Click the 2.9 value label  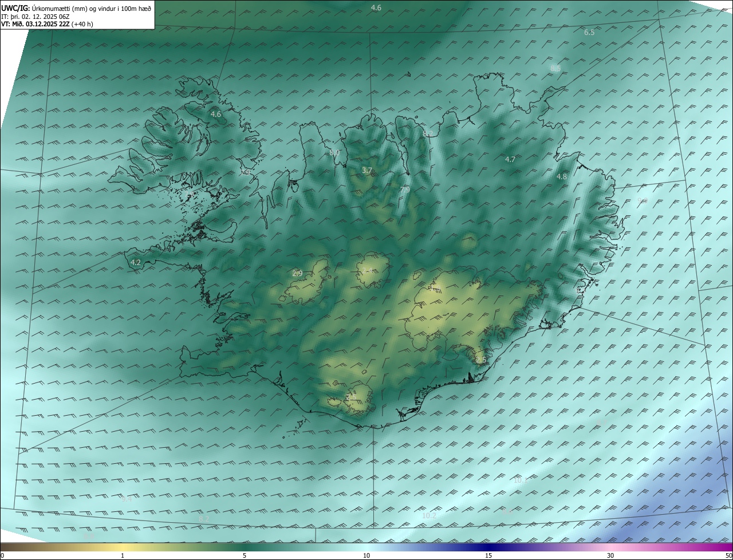coord(297,273)
